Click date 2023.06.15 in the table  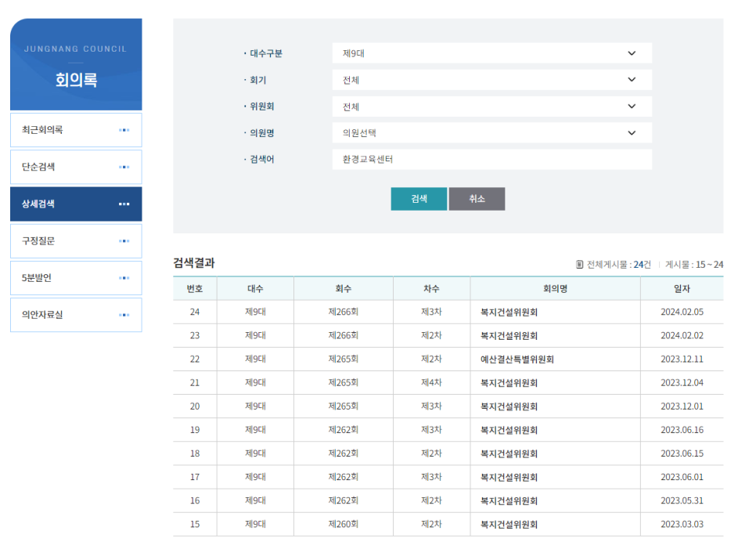click(x=682, y=454)
